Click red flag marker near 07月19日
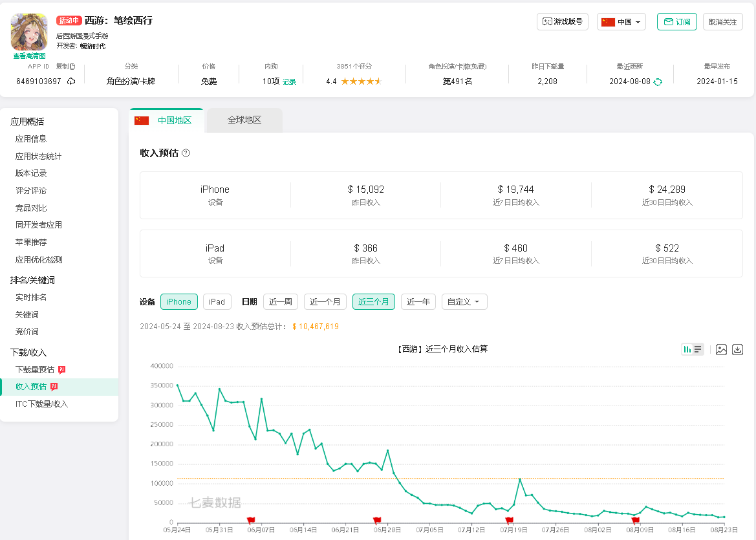 tap(509, 520)
